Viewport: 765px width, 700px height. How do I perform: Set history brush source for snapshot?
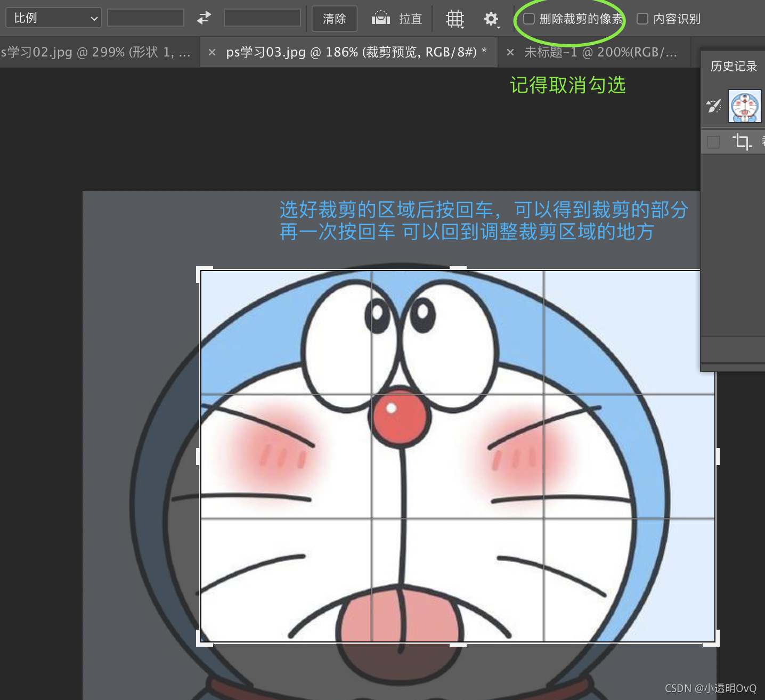tap(714, 106)
